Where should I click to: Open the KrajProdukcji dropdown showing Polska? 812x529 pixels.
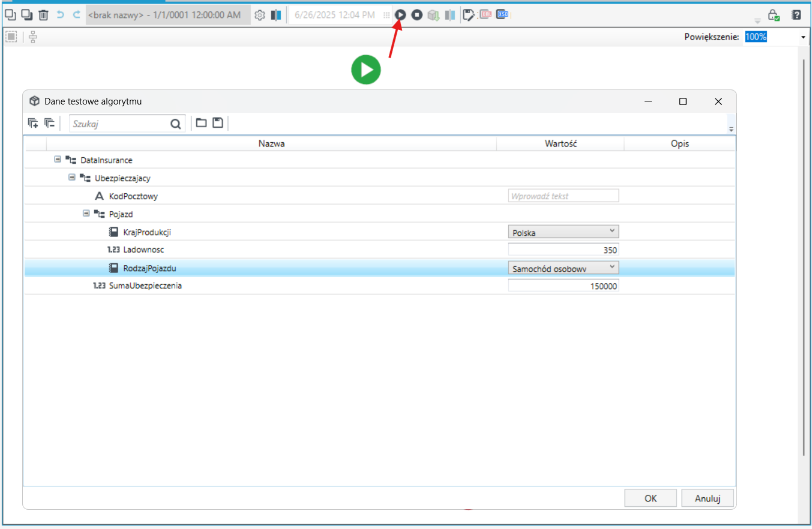click(563, 232)
